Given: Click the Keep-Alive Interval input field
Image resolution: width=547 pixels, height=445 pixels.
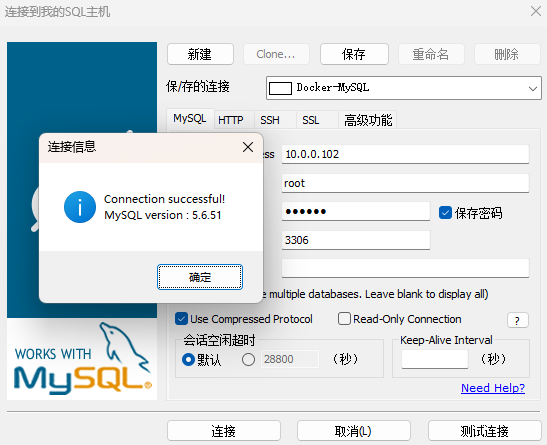Looking at the screenshot, I should click(435, 359).
